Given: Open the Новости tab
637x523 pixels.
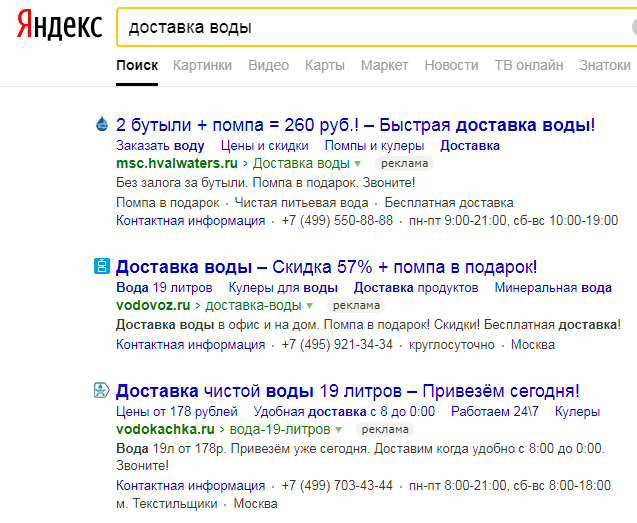Looking at the screenshot, I should [451, 65].
